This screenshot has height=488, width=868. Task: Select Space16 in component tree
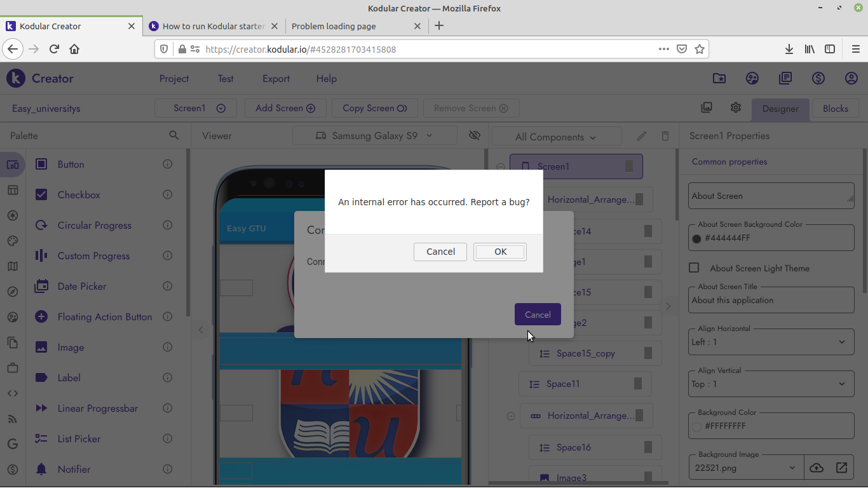pos(595,447)
